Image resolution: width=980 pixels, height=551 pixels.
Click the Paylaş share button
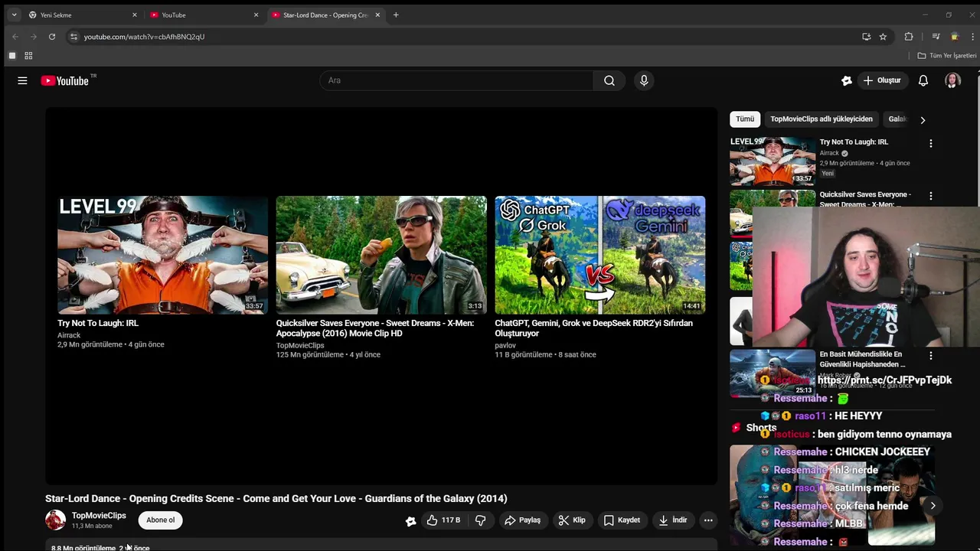pyautogui.click(x=522, y=520)
